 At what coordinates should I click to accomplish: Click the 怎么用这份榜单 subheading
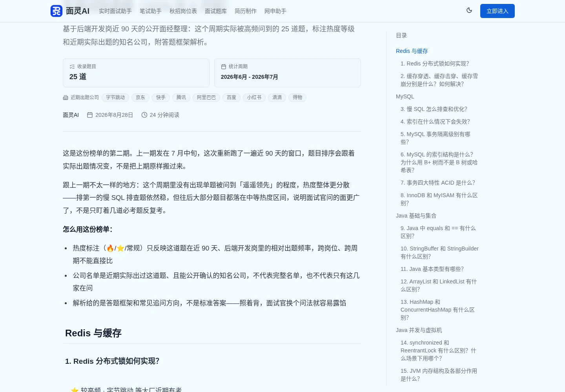[87, 229]
